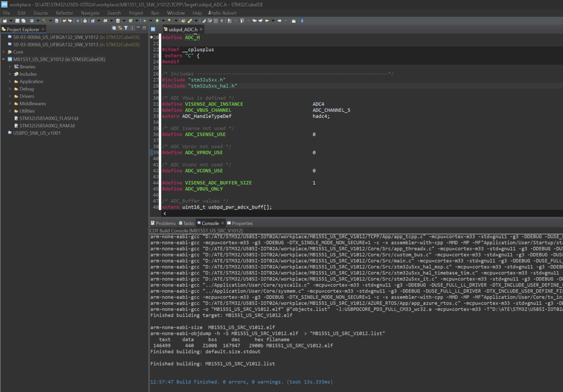Toggle Link with Editor in Project Explorer
Viewport: 563px width, 392px height.
tap(120, 29)
